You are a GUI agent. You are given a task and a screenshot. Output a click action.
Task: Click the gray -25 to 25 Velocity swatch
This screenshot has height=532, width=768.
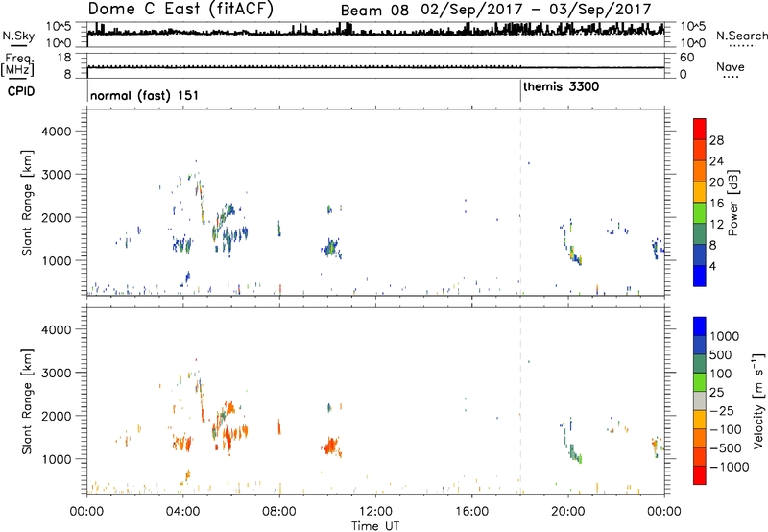(700, 400)
